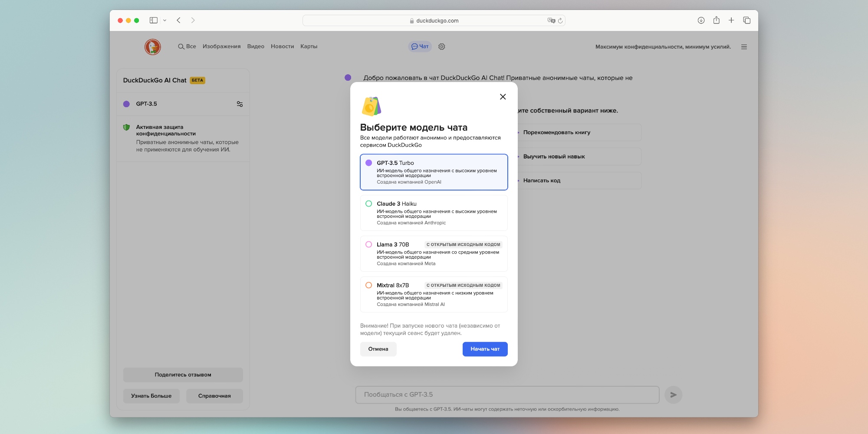Expand the sidebar chevron next to panel icon
The width and height of the screenshot is (868, 434).
[164, 20]
